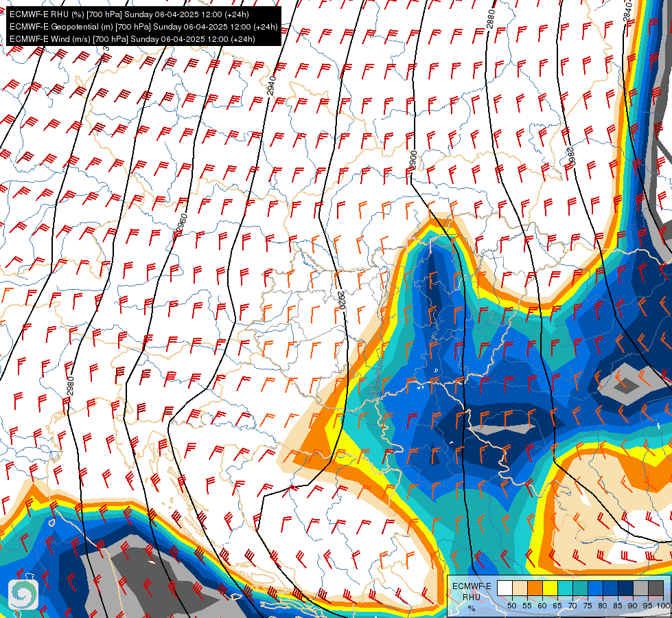Click the ECMWF-E Geopotential title line
Viewport: 672px width, 618px height.
coord(143,27)
